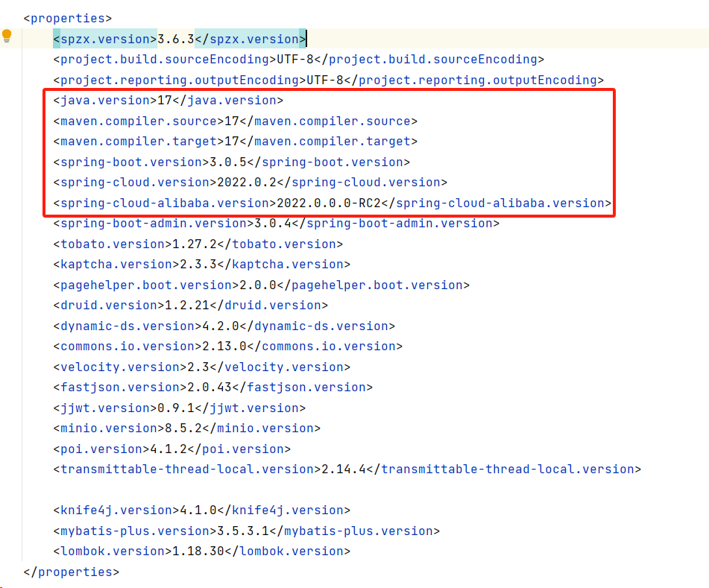The width and height of the screenshot is (709, 588).
Task: Click the opening spzx.version tag
Action: tap(105, 39)
